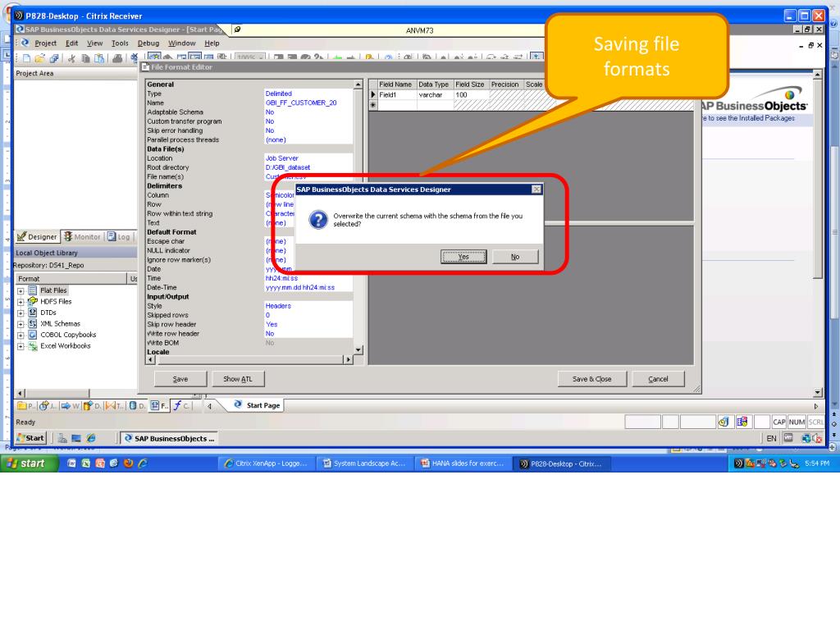Click the Open folder toolbar icon

(39, 58)
